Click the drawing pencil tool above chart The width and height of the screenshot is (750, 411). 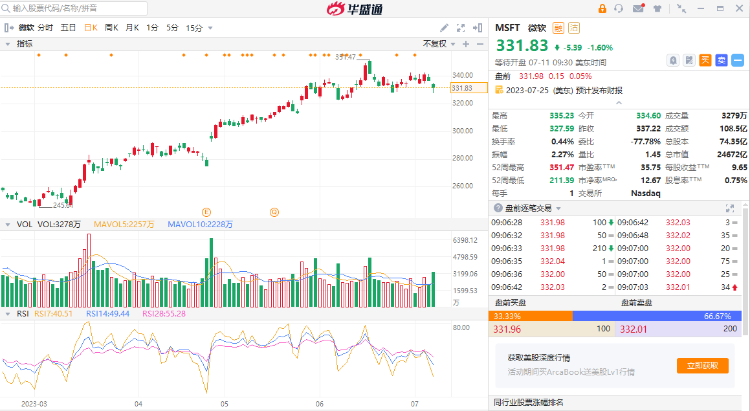point(444,27)
